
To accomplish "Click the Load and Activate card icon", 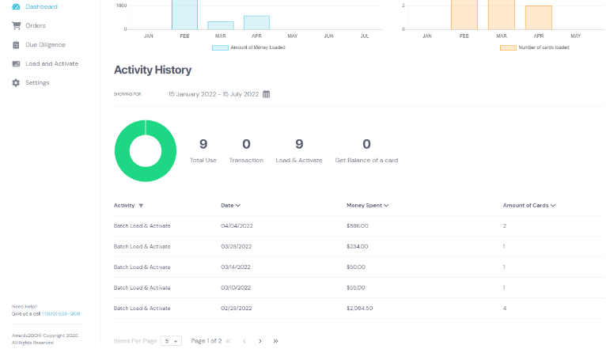I will [16, 64].
